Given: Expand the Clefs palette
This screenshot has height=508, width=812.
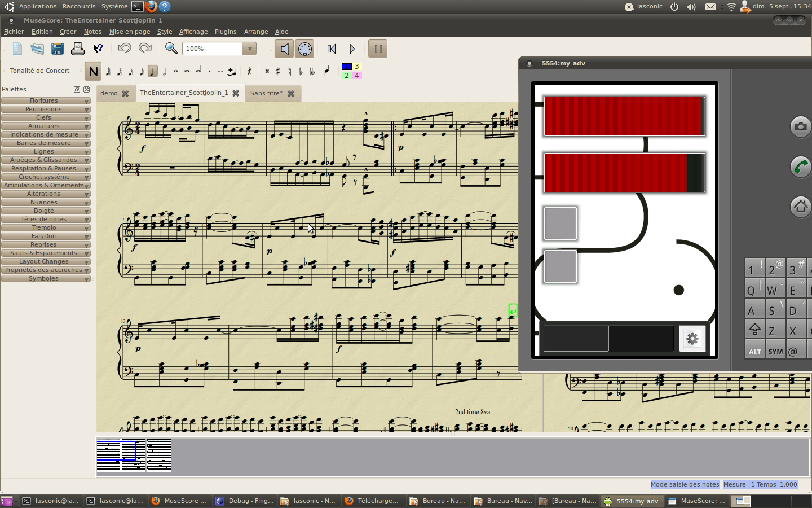Looking at the screenshot, I should pyautogui.click(x=46, y=117).
